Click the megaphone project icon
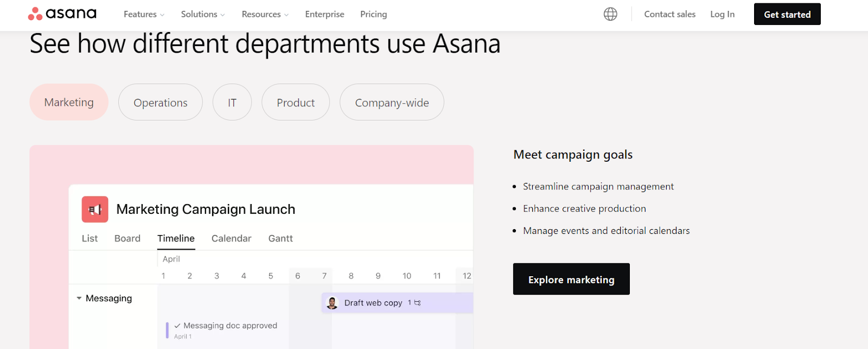This screenshot has height=349, width=868. (95, 210)
